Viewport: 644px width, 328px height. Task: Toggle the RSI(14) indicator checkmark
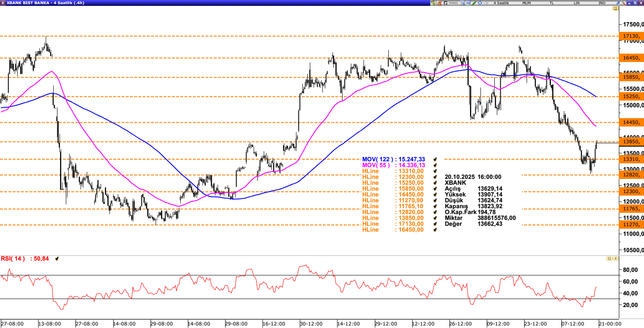pos(57,259)
